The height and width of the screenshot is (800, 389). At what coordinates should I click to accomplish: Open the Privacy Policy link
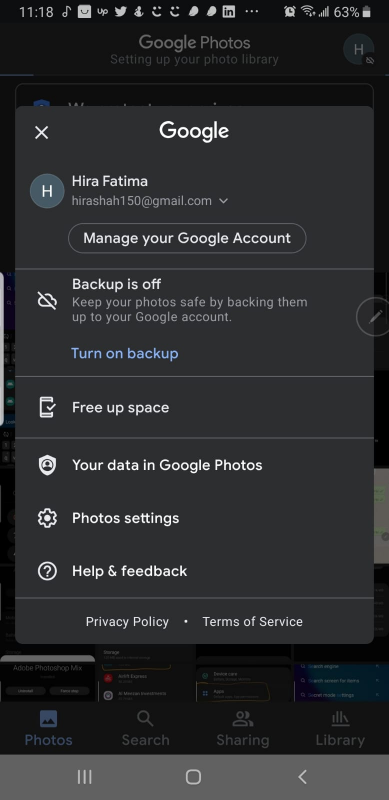[127, 621]
